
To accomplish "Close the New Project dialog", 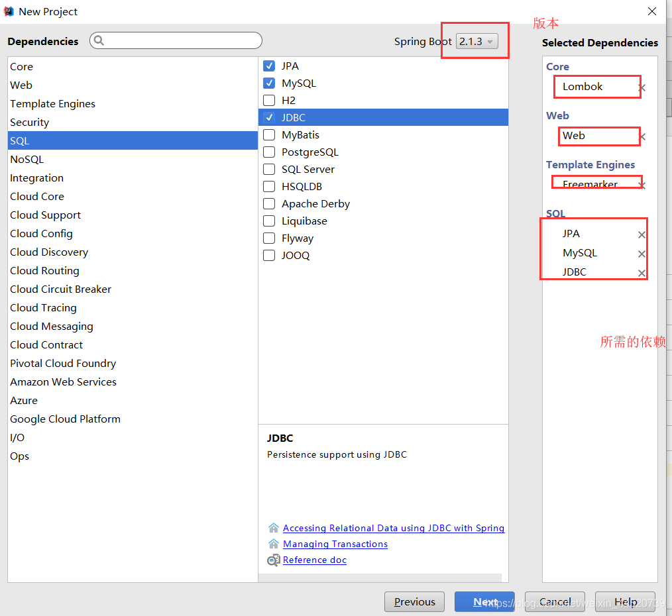I will 652,11.
